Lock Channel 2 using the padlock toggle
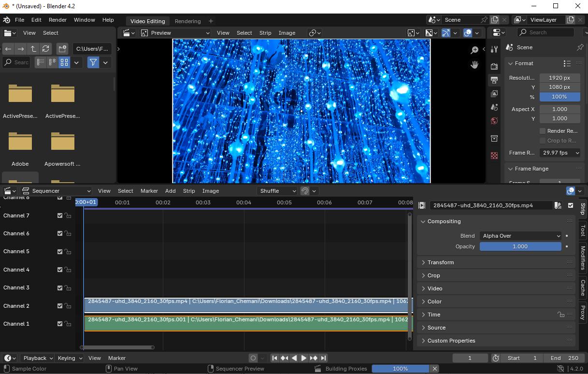588x374 pixels. point(68,306)
